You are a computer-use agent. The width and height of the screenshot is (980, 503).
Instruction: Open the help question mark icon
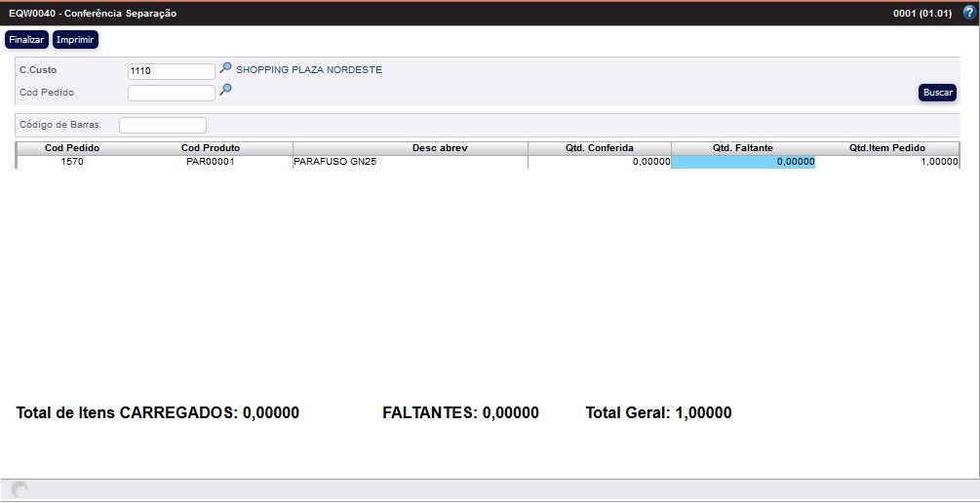click(x=968, y=13)
